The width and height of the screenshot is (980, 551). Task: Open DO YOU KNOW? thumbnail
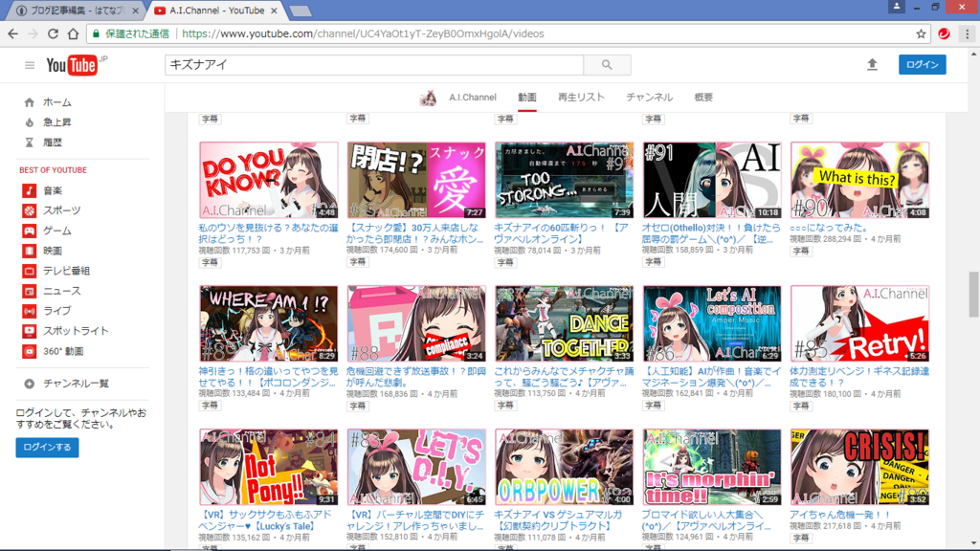click(x=269, y=180)
